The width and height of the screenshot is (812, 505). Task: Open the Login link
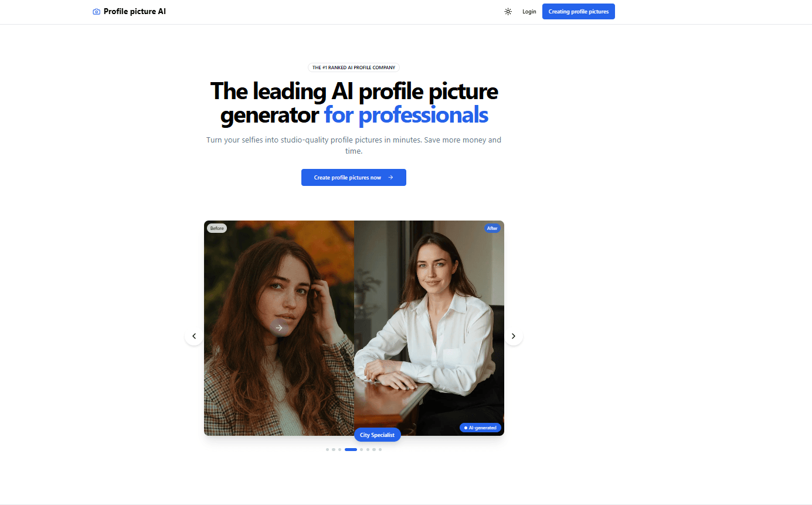(x=529, y=12)
